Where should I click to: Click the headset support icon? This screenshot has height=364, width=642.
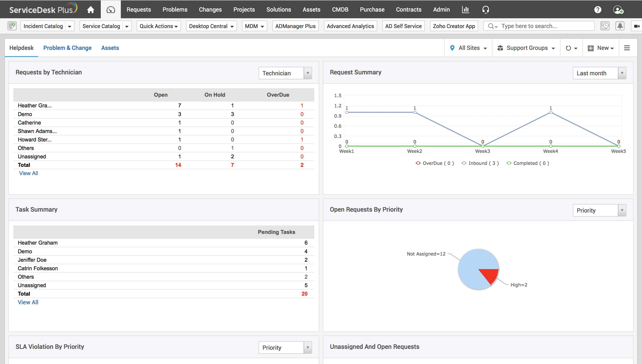pyautogui.click(x=486, y=10)
